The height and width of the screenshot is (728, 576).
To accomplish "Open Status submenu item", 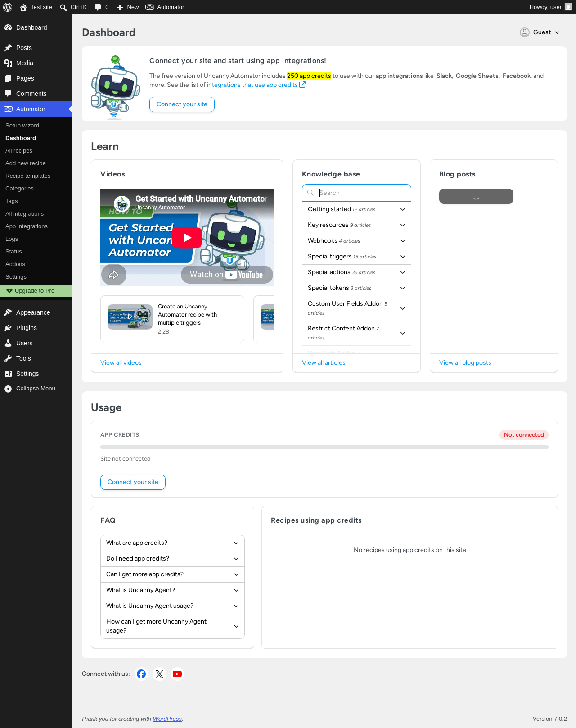I will point(36,252).
